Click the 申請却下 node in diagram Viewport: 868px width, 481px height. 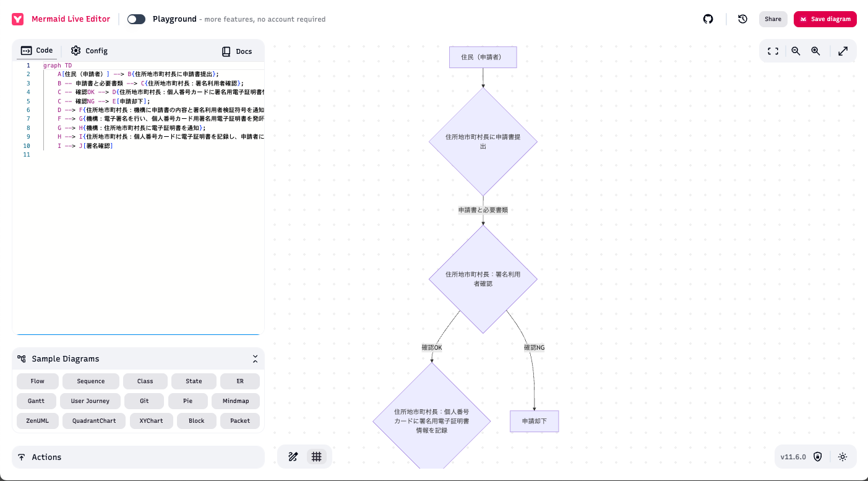535,422
